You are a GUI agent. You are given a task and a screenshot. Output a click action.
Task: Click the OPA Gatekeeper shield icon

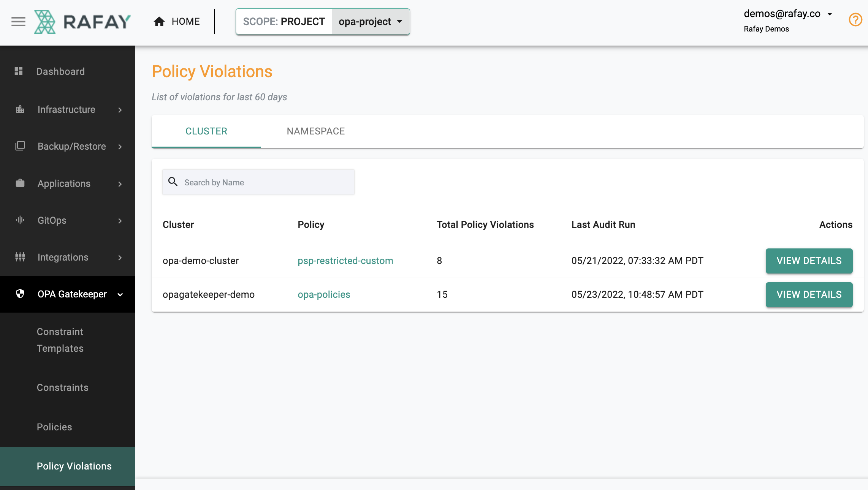tap(20, 294)
